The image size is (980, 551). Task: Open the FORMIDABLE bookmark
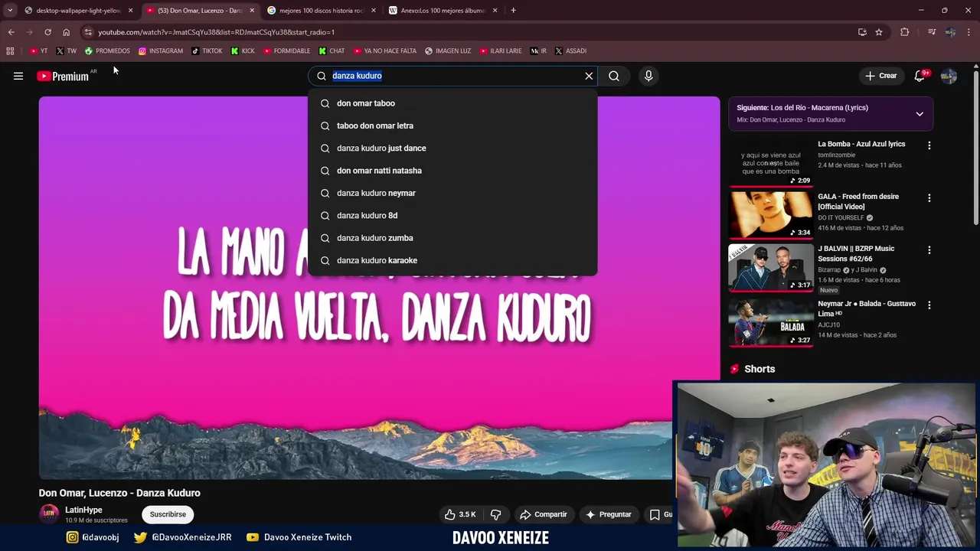[286, 51]
